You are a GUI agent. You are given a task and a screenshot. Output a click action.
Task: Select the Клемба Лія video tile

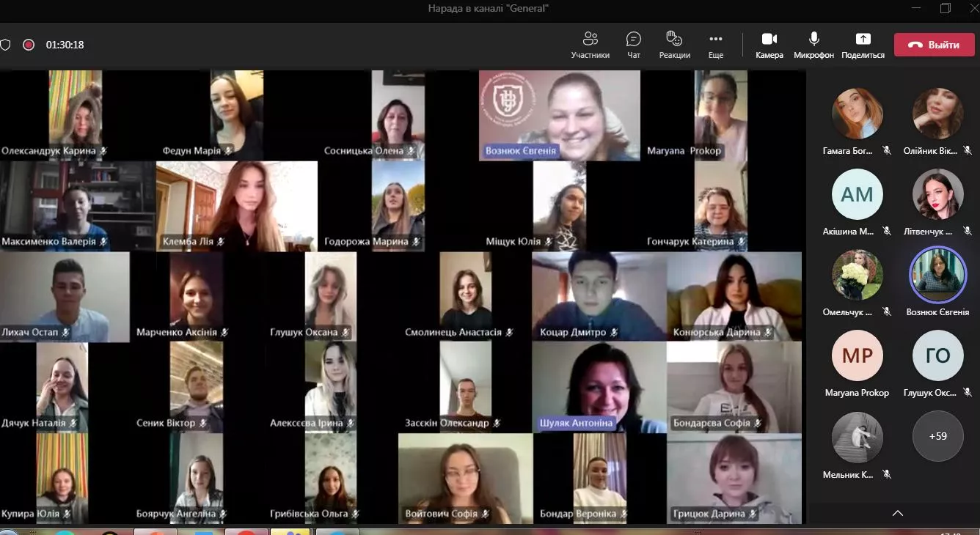point(236,205)
